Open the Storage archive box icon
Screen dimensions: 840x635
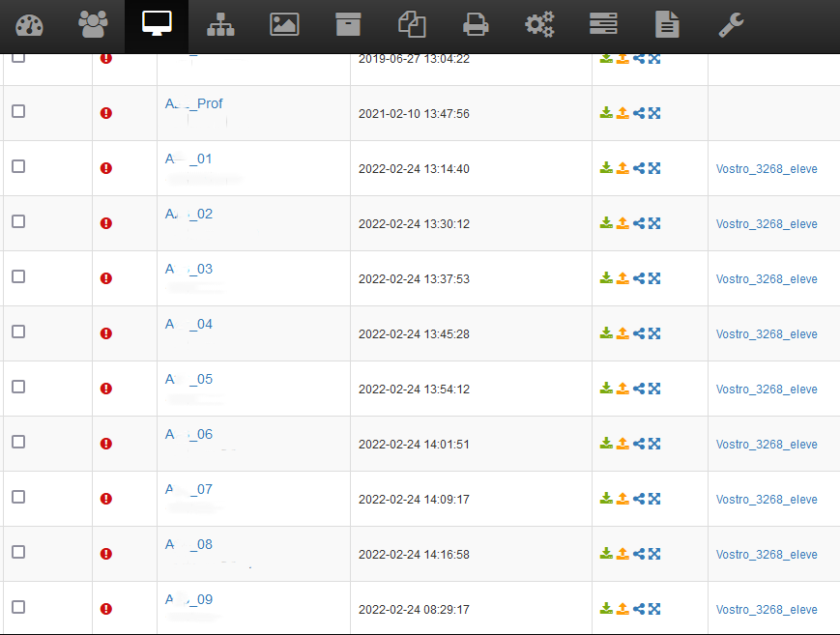click(x=348, y=24)
